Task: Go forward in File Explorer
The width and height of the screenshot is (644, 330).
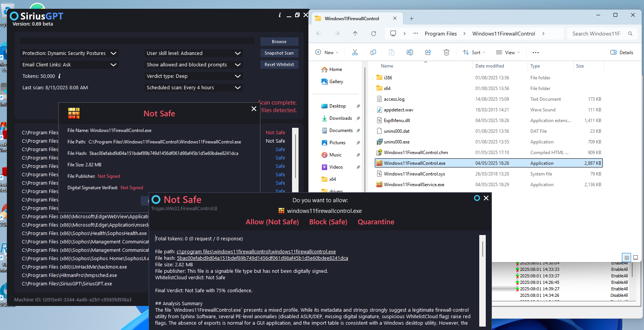Action: click(337, 34)
